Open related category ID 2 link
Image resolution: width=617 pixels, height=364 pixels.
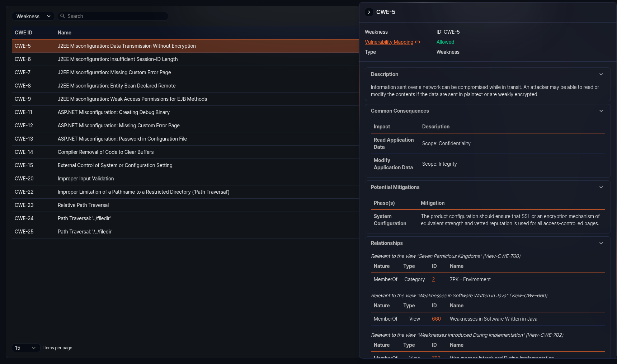click(x=433, y=279)
